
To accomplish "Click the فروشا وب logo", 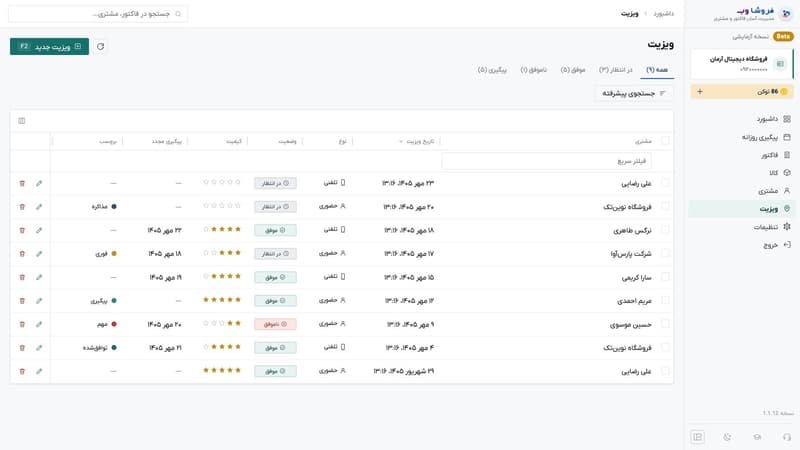I will 754,13.
